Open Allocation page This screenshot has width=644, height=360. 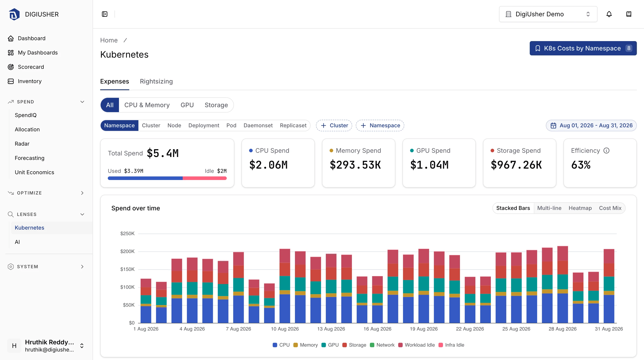(x=27, y=129)
